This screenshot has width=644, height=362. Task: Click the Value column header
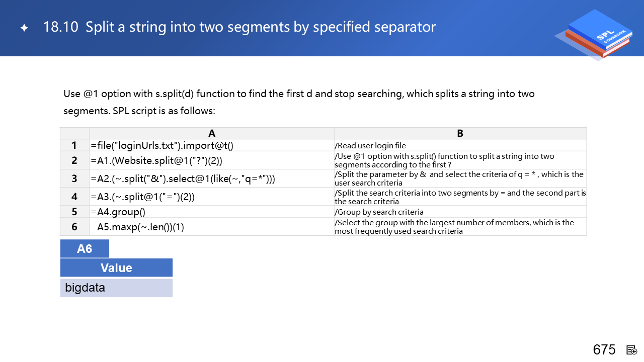(116, 268)
